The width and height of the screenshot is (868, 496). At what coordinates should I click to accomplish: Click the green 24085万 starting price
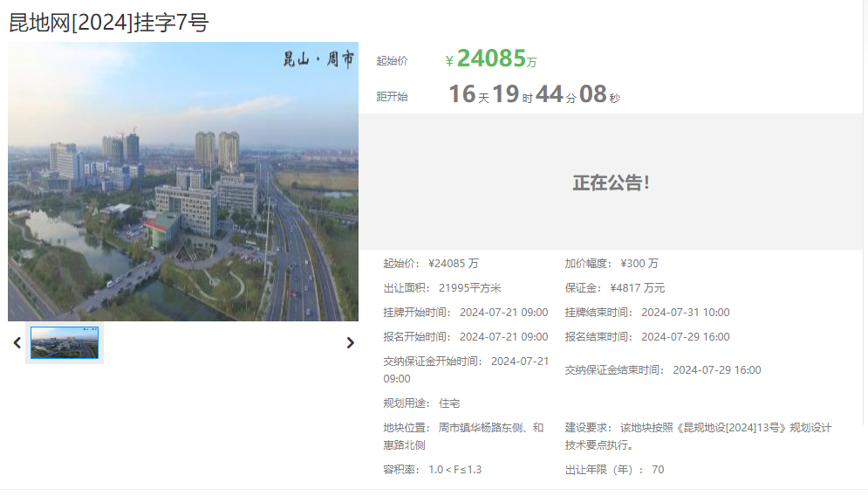496,59
